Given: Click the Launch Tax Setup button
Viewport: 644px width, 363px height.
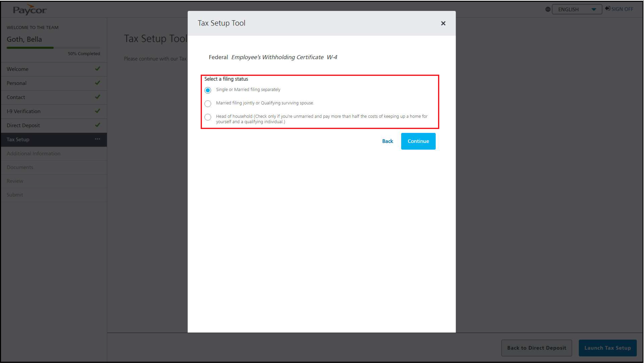Looking at the screenshot, I should [x=607, y=348].
